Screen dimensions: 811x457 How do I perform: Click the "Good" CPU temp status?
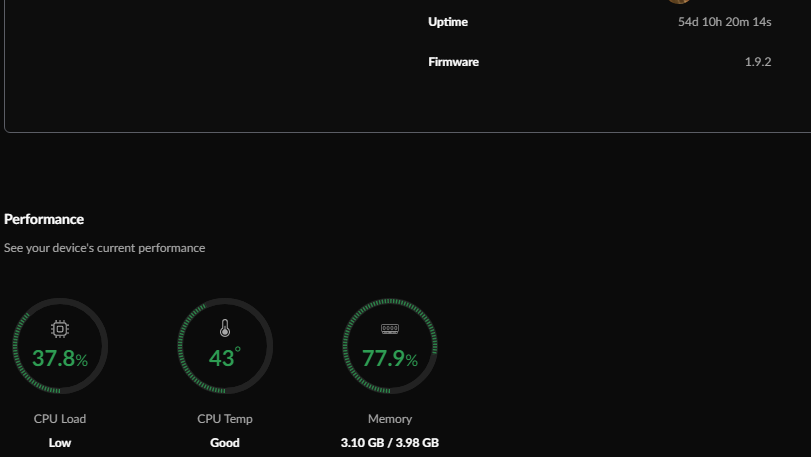pyautogui.click(x=225, y=442)
